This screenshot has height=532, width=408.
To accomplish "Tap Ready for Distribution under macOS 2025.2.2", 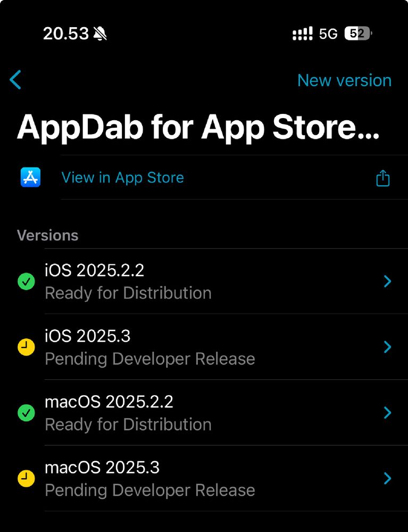I will coord(128,425).
